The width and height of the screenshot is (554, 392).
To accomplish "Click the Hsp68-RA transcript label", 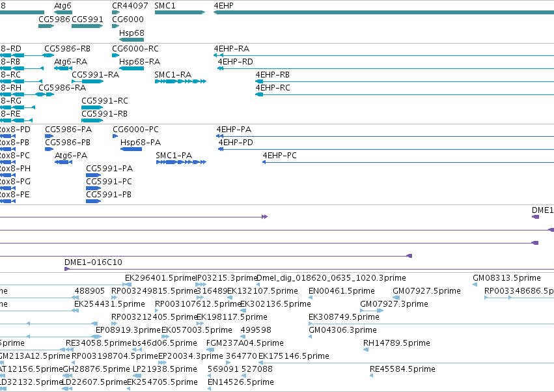I will point(139,61).
